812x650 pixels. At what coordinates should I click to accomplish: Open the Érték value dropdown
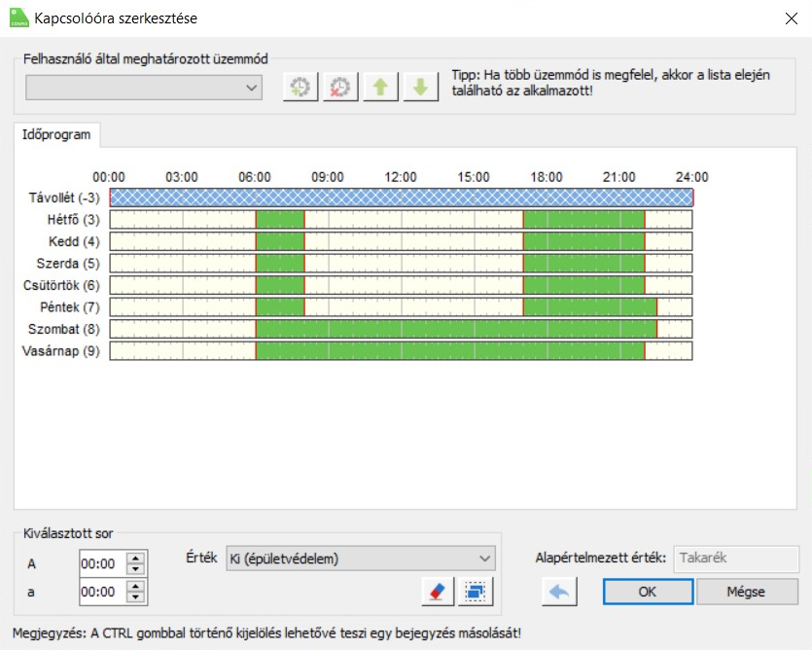coord(361,559)
